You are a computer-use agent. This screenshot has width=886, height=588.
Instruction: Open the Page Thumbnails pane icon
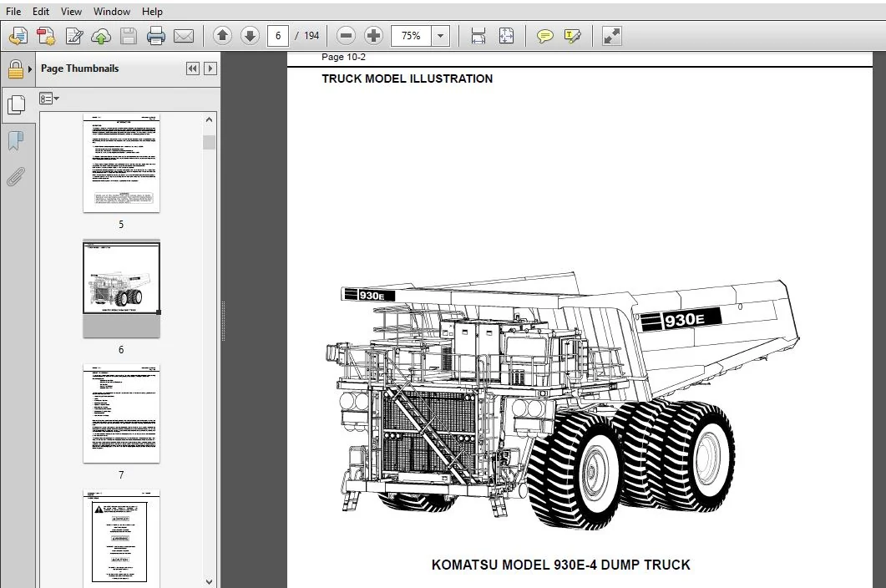coord(17,104)
